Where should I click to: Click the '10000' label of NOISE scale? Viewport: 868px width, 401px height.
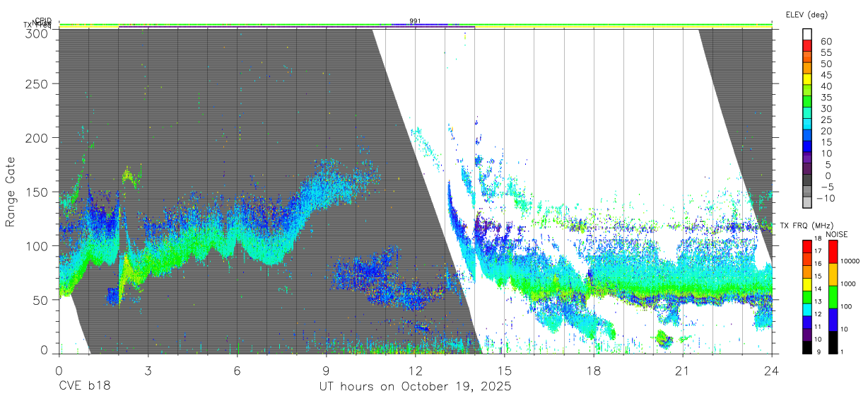click(x=851, y=262)
